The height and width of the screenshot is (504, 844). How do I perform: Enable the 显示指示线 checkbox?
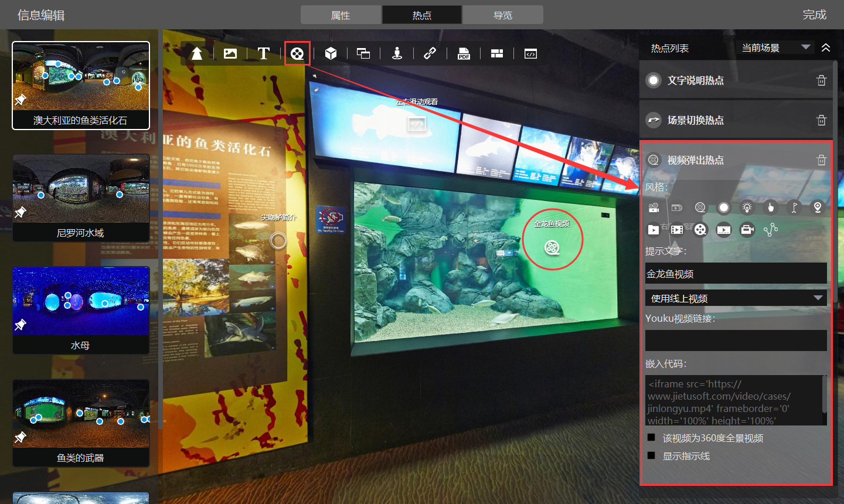pyautogui.click(x=651, y=455)
